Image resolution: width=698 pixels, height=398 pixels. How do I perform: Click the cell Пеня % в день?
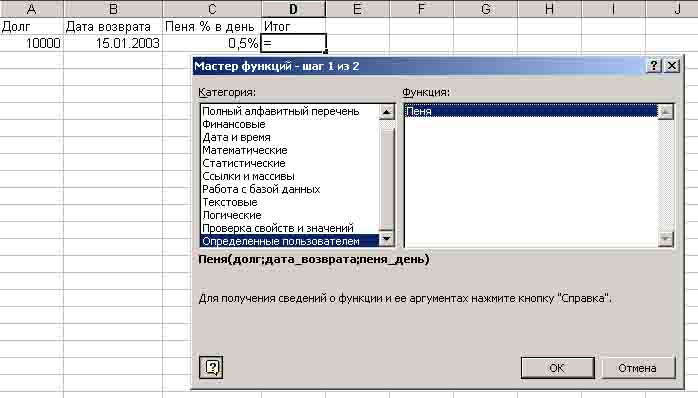[x=212, y=26]
